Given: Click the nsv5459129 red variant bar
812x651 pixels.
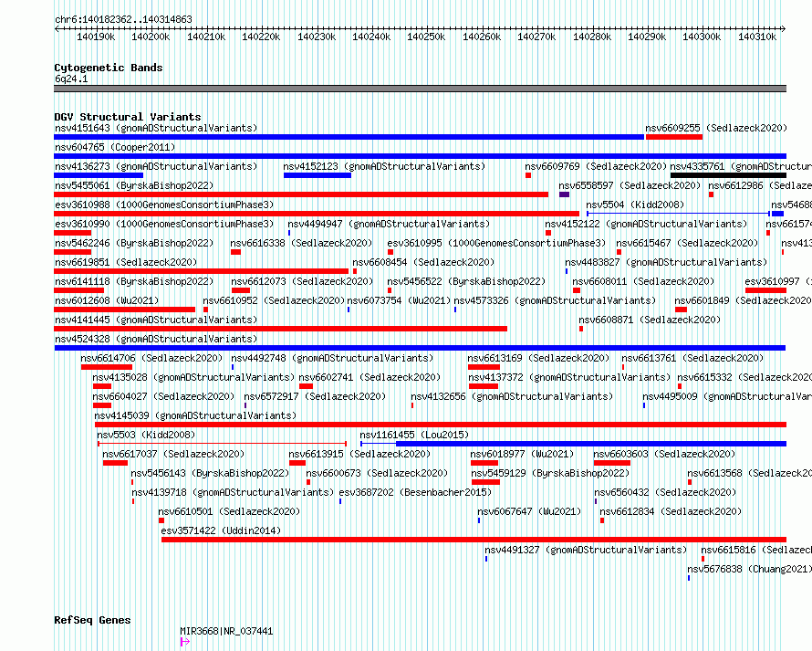Looking at the screenshot, I should coord(485,482).
